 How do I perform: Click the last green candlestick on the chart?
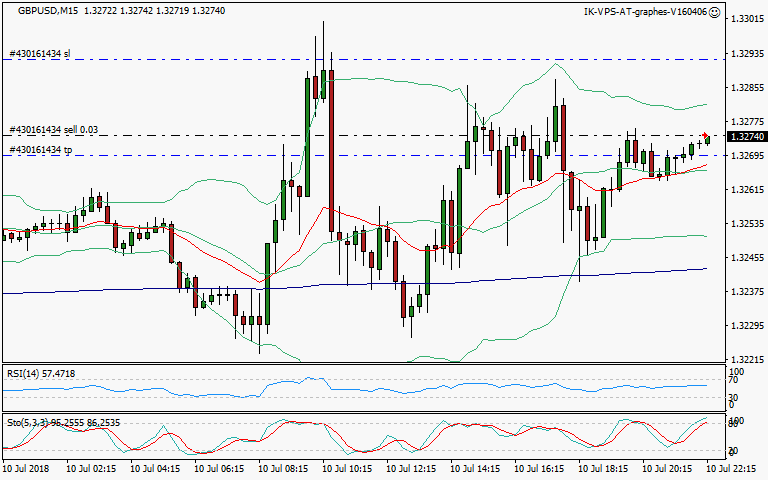pos(708,141)
